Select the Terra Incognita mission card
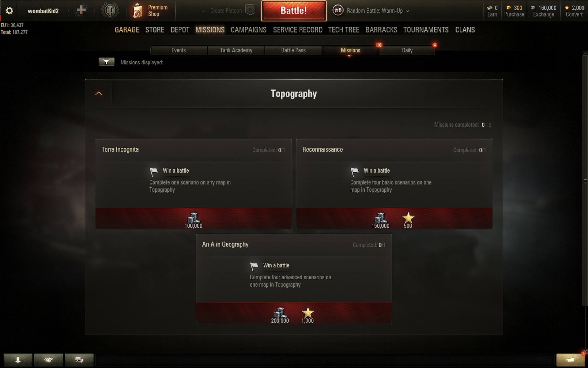Viewport: 588px width, 368px height. click(x=193, y=184)
